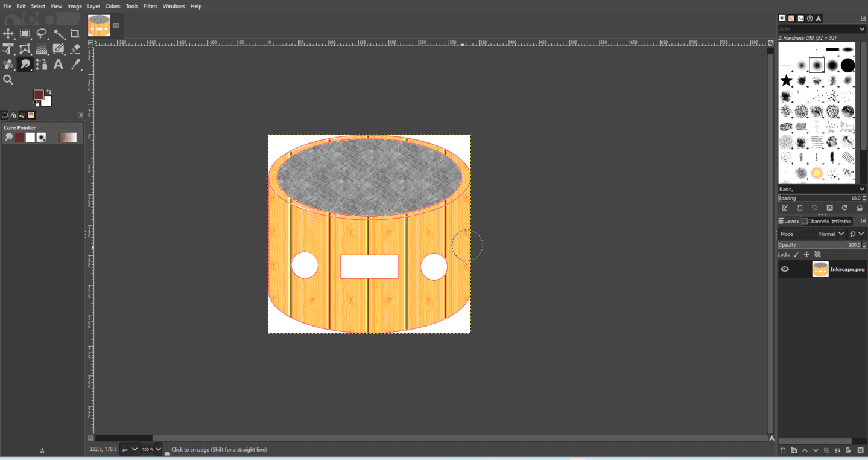This screenshot has width=868, height=460.
Task: Open the File menu
Action: point(7,6)
